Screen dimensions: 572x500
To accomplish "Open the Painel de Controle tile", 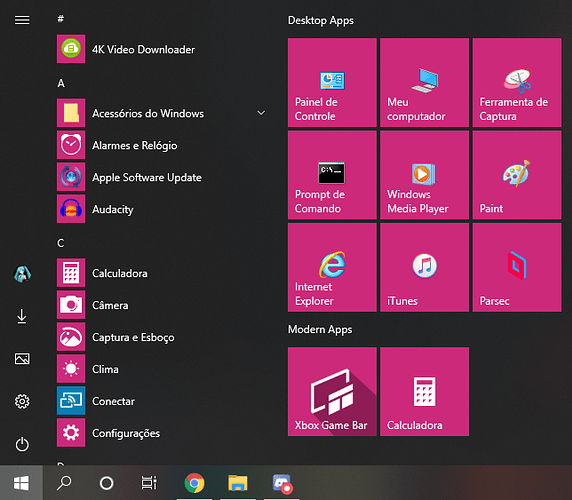I will coord(332,82).
